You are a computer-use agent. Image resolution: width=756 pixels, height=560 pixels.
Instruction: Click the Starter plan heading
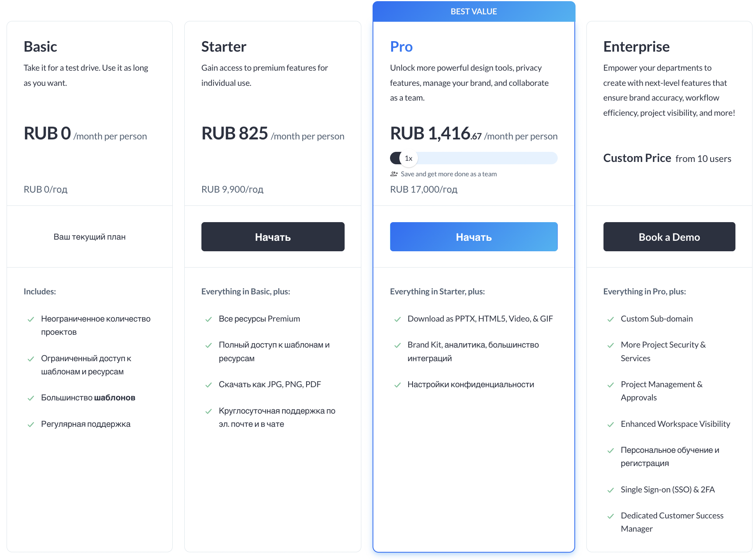pyautogui.click(x=224, y=47)
